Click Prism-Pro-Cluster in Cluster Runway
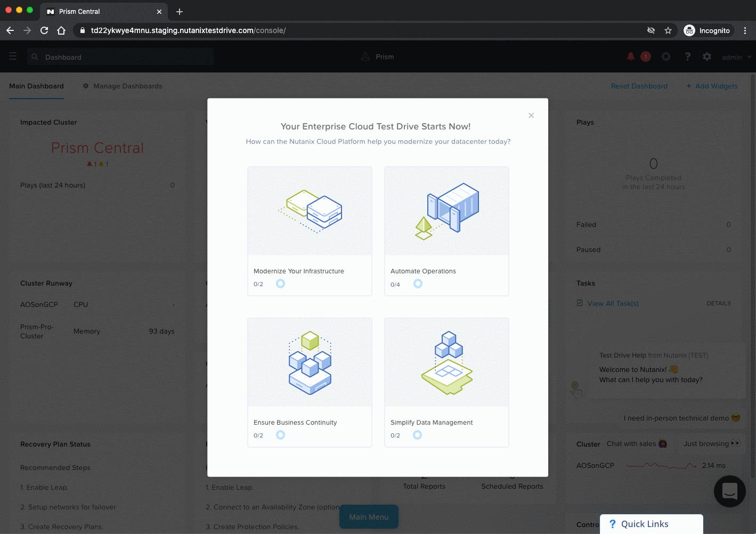Viewport: 756px width, 534px height. coord(37,331)
